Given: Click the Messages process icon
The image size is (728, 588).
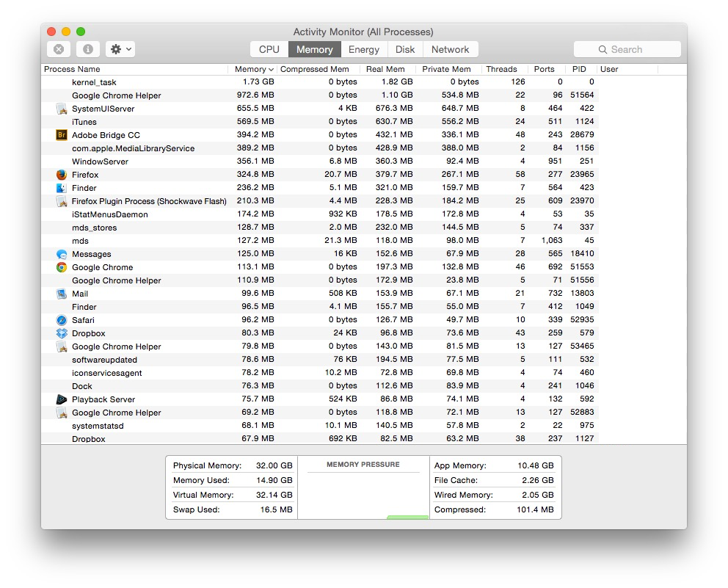Looking at the screenshot, I should 62,254.
